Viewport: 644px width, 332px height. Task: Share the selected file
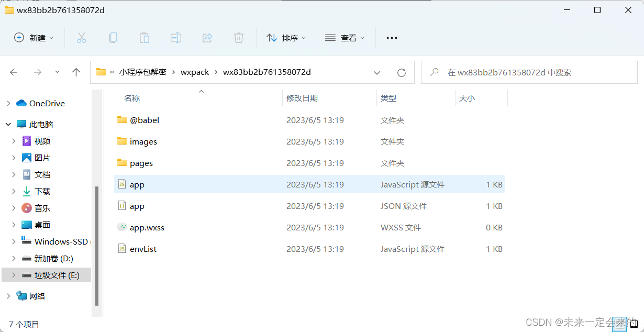coord(207,37)
